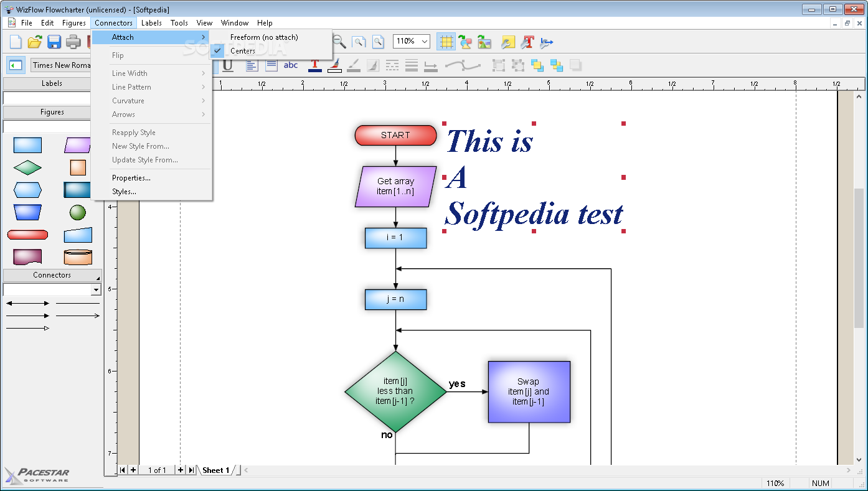This screenshot has height=491, width=868.
Task: Click the Labels panel header button
Action: 52,83
